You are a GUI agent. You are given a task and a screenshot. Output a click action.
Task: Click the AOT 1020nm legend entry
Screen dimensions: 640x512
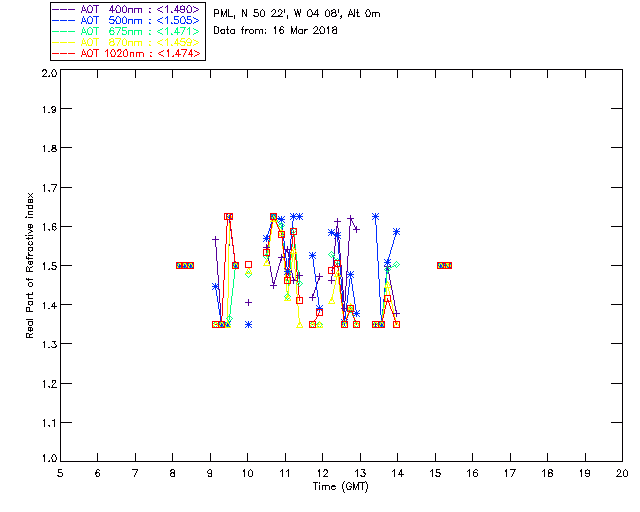126,53
